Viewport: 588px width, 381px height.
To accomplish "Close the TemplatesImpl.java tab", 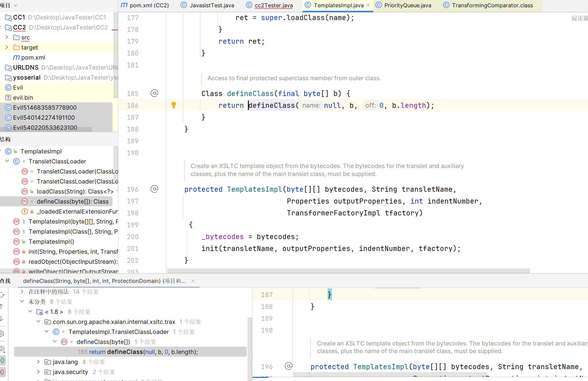I will [368, 5].
